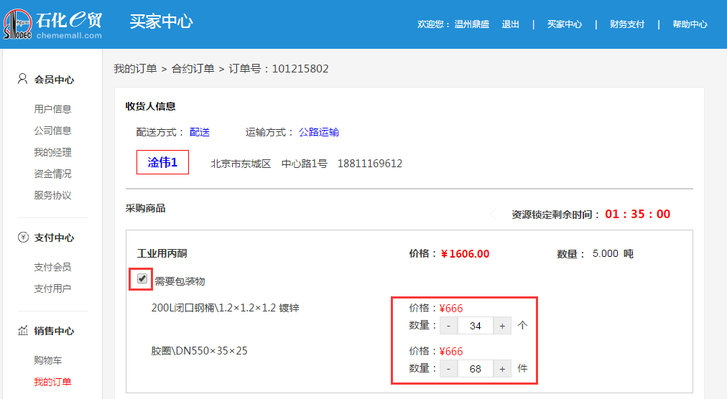Go to 买家中心 in top navigation
The height and width of the screenshot is (399, 727).
pos(564,24)
